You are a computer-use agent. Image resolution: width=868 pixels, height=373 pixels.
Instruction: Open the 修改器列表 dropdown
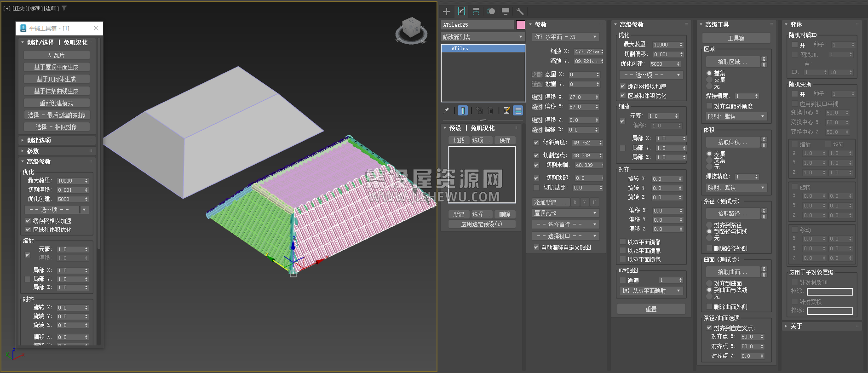click(x=483, y=37)
